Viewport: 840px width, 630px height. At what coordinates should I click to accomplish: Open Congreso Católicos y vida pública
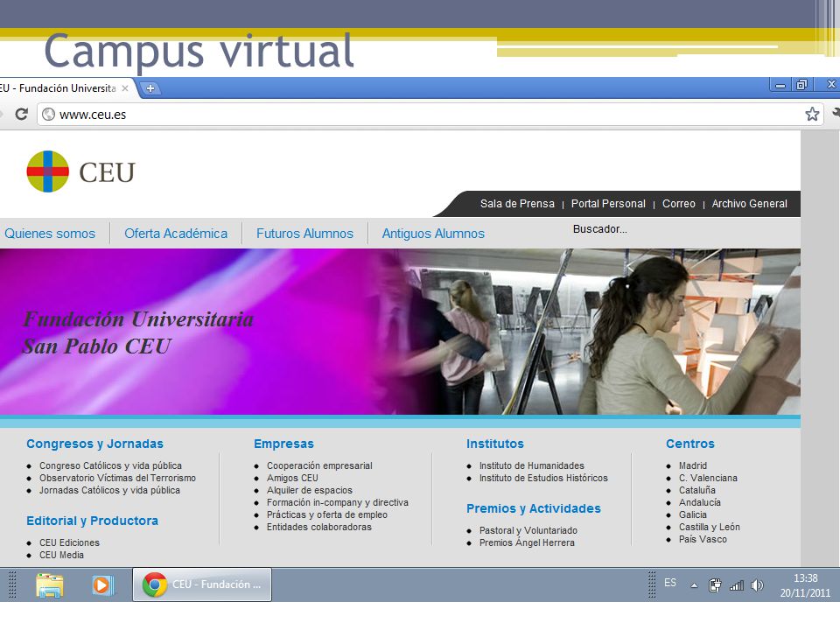pos(110,465)
